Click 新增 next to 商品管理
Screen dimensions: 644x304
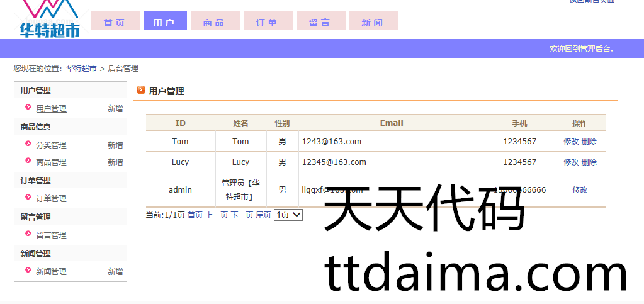point(115,162)
